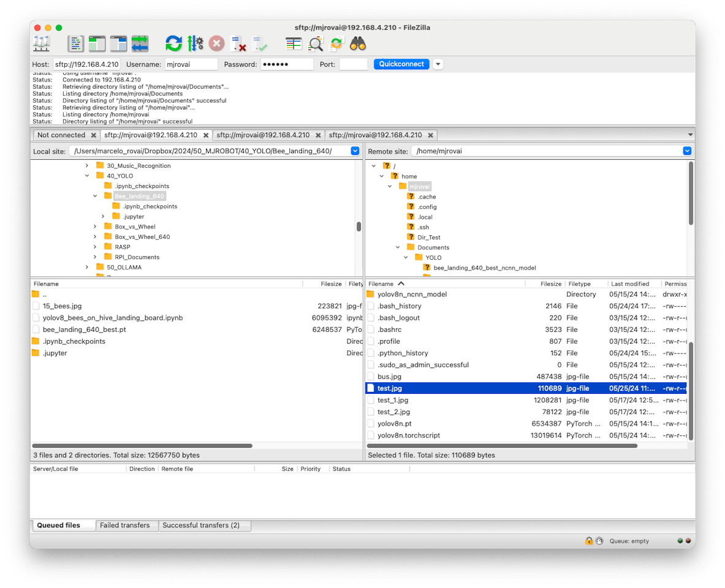The height and width of the screenshot is (588, 725).
Task: Open the Local site path dropdown
Action: coord(355,151)
